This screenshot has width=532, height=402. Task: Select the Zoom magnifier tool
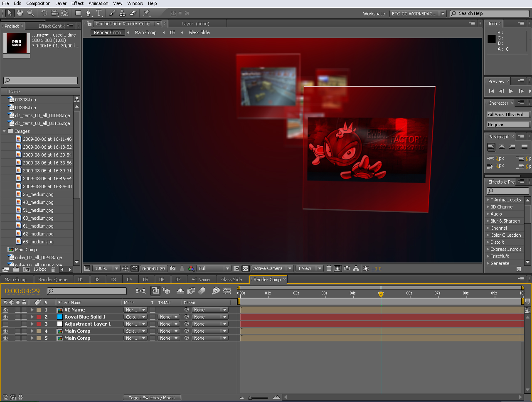(31, 13)
